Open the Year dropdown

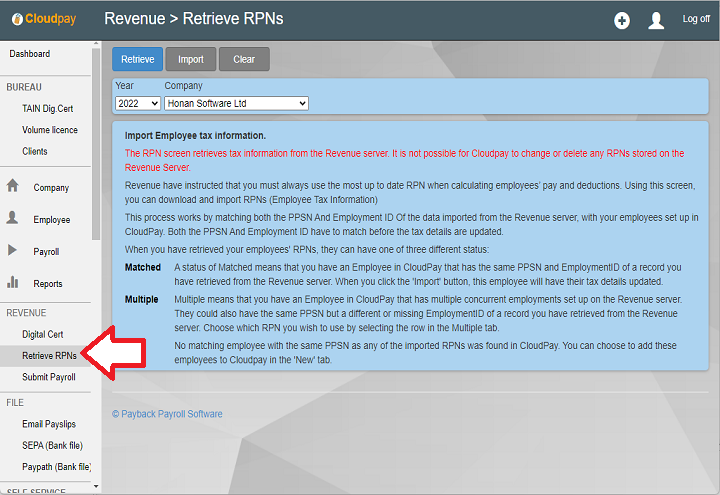click(x=137, y=103)
